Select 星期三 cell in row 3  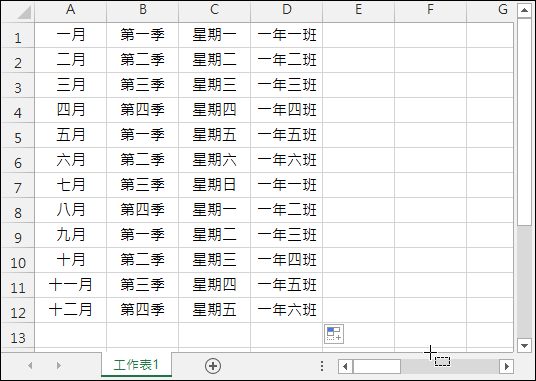point(215,85)
